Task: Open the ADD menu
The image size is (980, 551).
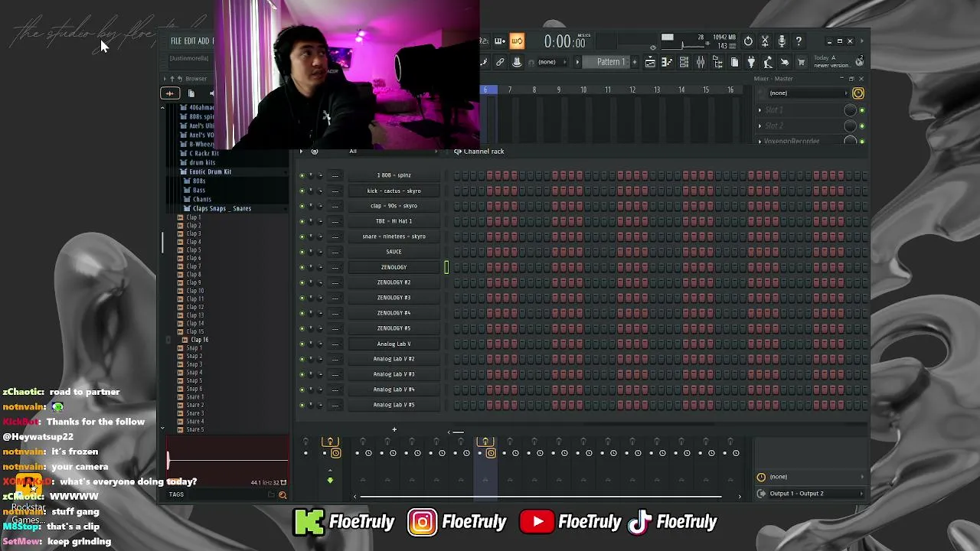Action: (x=203, y=41)
